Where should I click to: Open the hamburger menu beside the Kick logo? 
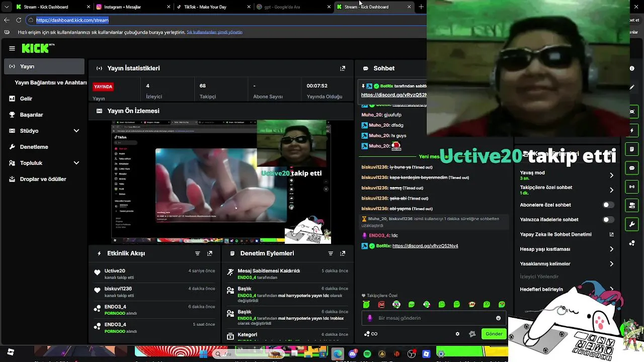12,48
